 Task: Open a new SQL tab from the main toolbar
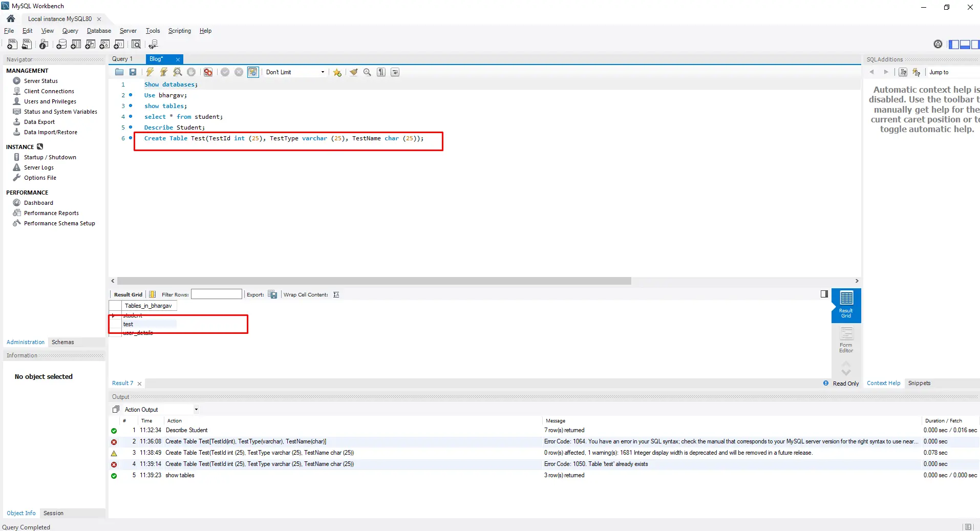[12, 45]
